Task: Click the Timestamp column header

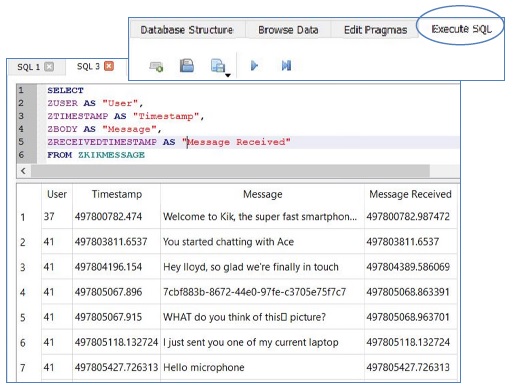Action: click(117, 194)
